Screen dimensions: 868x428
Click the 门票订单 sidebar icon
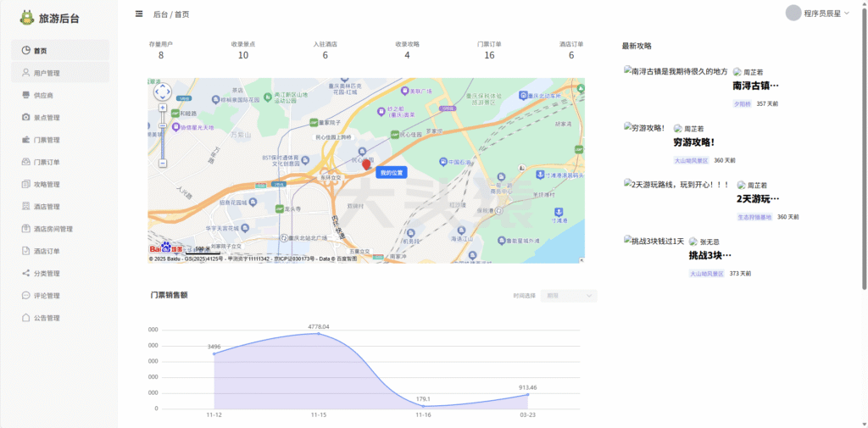coord(26,162)
